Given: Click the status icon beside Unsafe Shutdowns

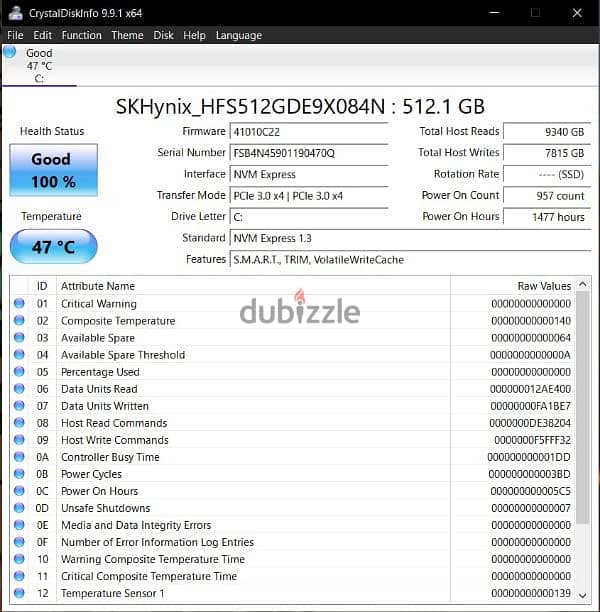Looking at the screenshot, I should point(19,508).
